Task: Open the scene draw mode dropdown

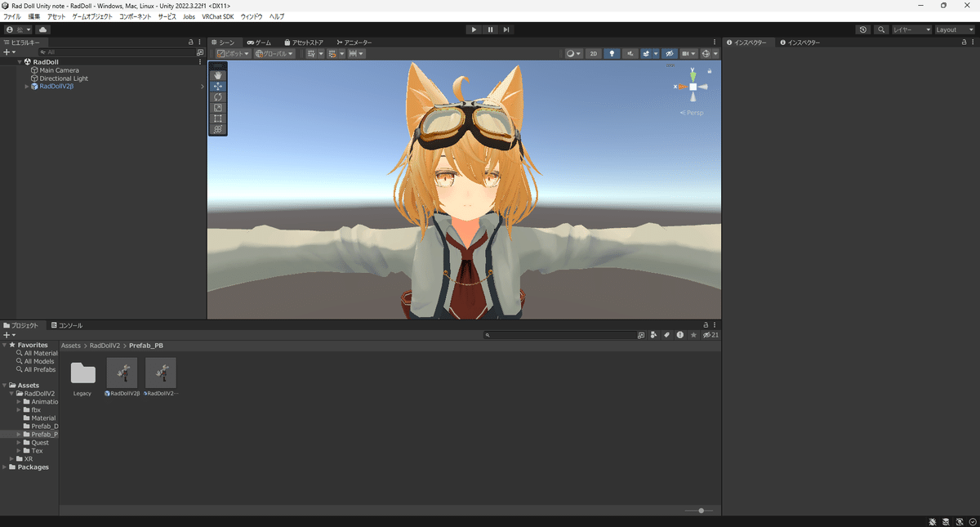Action: (x=574, y=53)
